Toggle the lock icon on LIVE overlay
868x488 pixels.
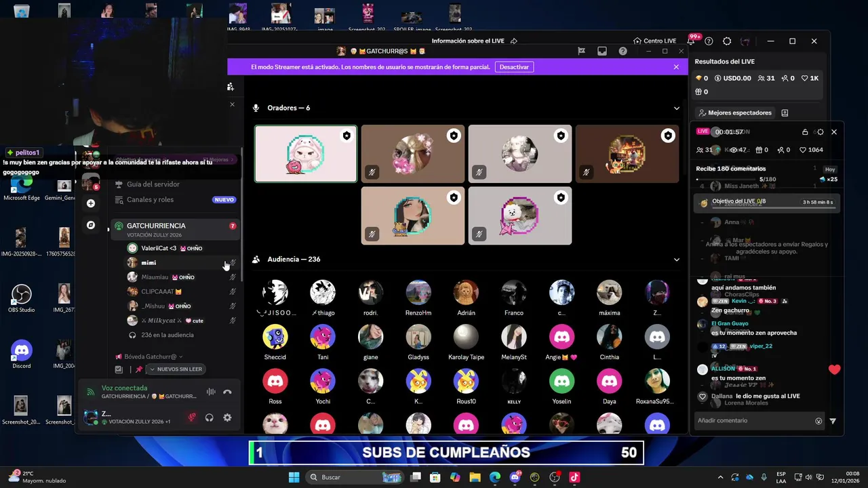click(805, 132)
